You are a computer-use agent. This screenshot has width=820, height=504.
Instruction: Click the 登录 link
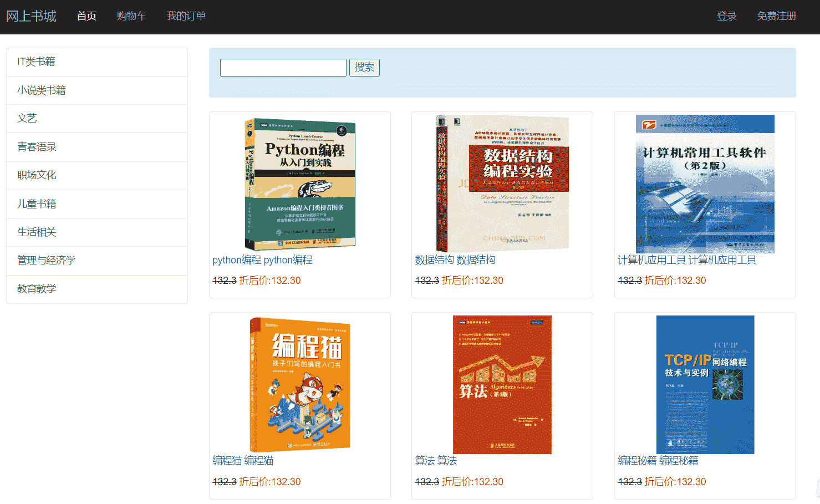click(x=727, y=16)
